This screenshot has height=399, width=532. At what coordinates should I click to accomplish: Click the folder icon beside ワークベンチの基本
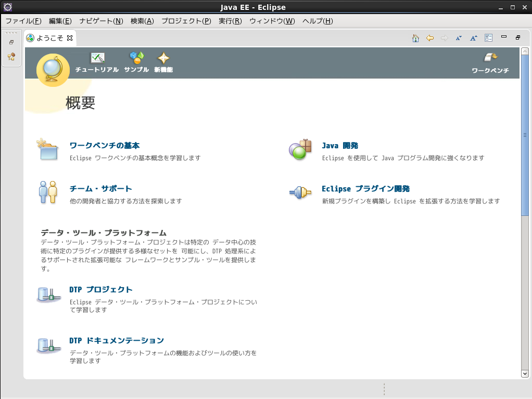tap(48, 149)
